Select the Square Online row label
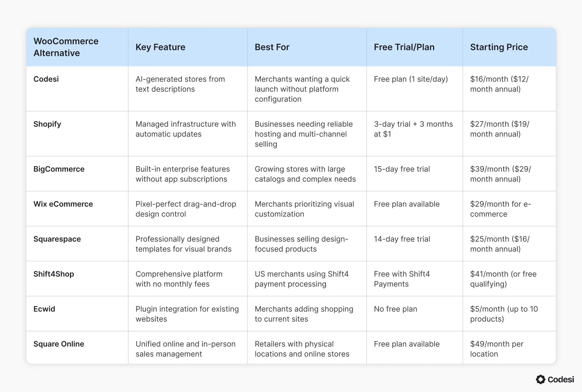The width and height of the screenshot is (582, 392). click(59, 344)
